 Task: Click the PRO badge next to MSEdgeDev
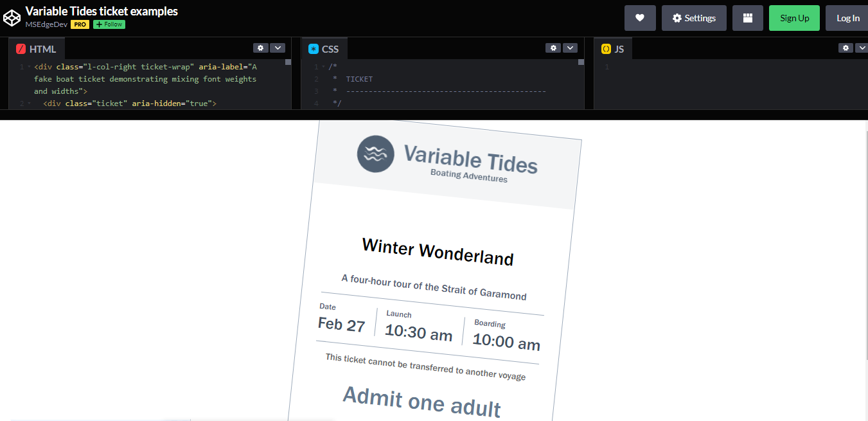click(x=80, y=24)
